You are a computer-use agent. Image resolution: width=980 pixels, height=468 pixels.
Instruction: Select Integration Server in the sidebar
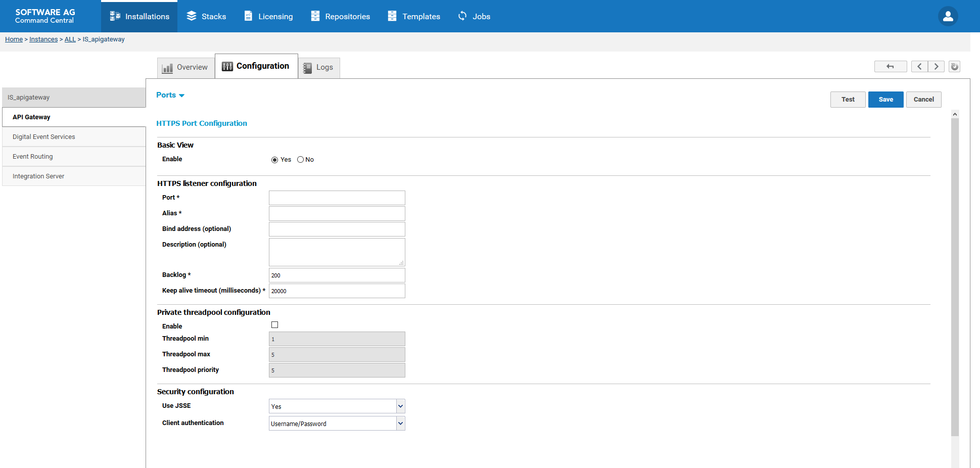74,176
